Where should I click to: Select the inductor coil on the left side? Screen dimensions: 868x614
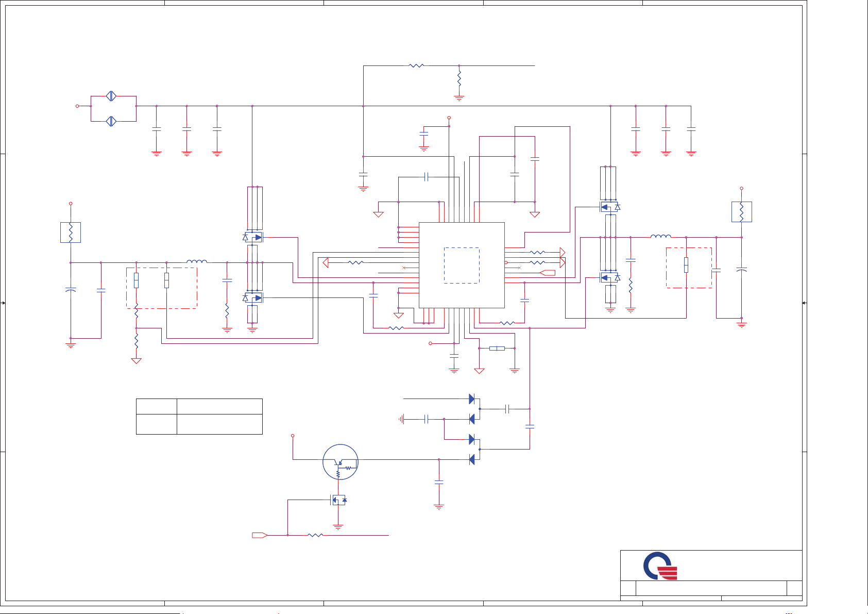pos(197,261)
